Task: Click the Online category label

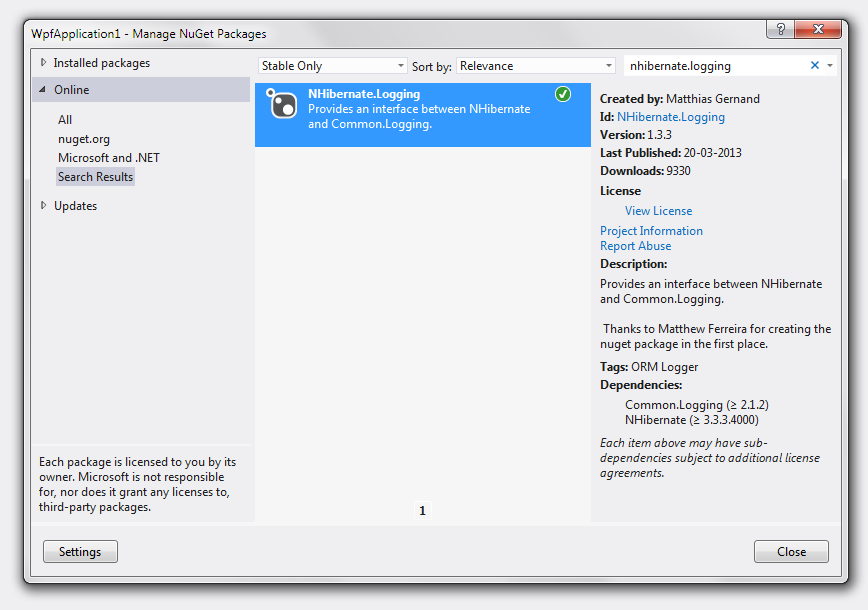Action: coord(71,90)
